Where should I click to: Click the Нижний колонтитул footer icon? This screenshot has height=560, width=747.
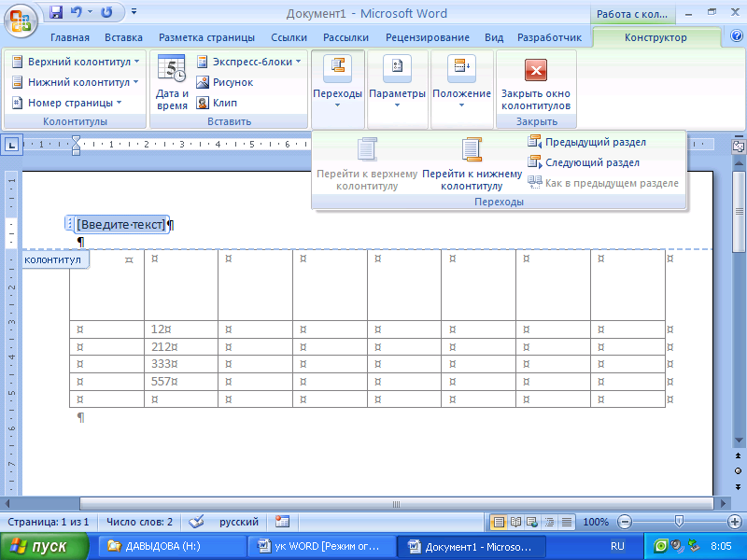17,82
